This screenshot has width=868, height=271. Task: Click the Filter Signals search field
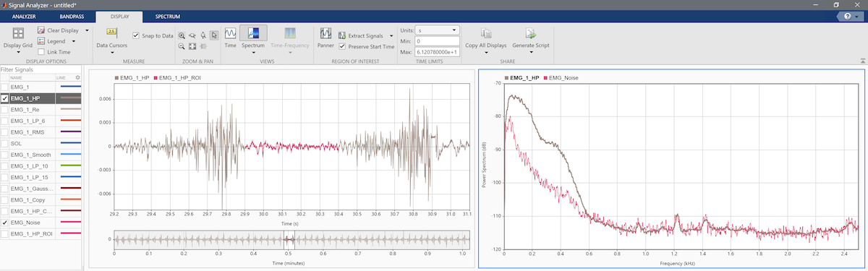coord(43,69)
